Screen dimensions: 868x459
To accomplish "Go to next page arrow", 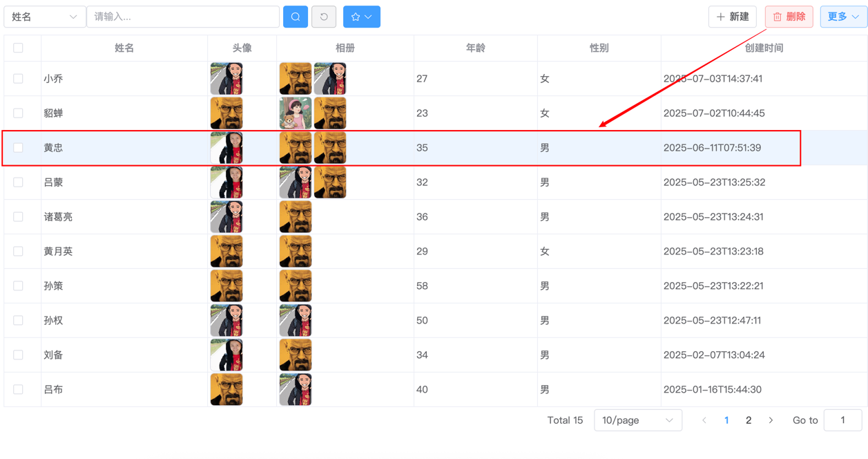I will pyautogui.click(x=771, y=420).
